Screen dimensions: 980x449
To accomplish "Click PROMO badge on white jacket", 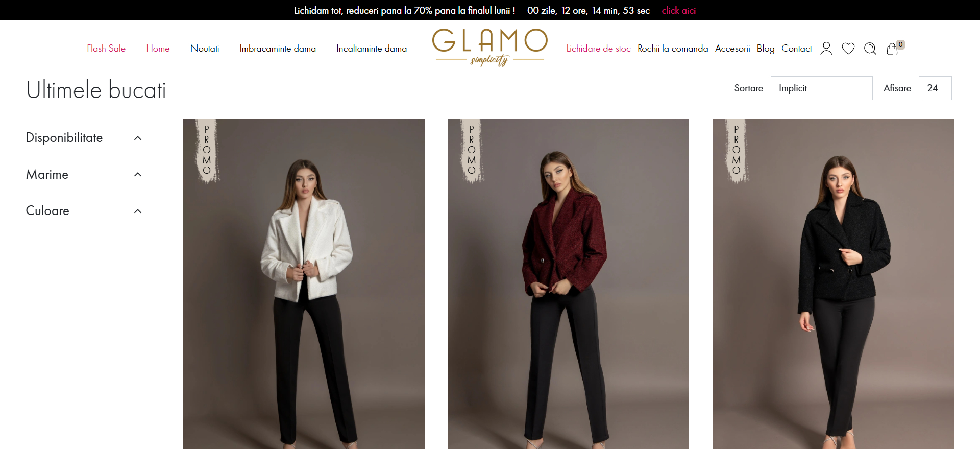I will pos(207,150).
